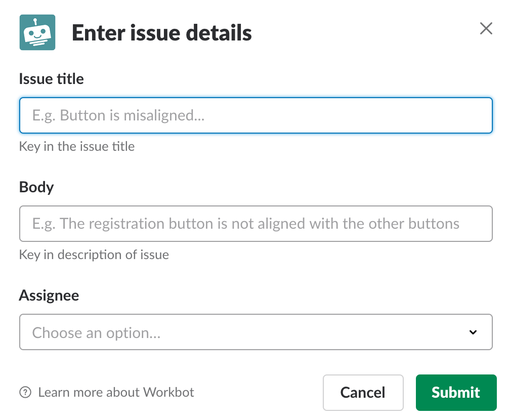Click the 'Key in description of issue' hint
The width and height of the screenshot is (510, 420).
click(x=94, y=255)
